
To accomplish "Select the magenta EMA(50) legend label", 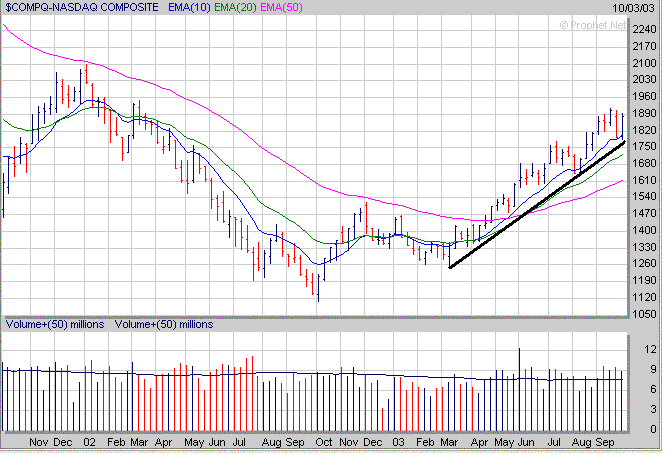I will point(281,7).
